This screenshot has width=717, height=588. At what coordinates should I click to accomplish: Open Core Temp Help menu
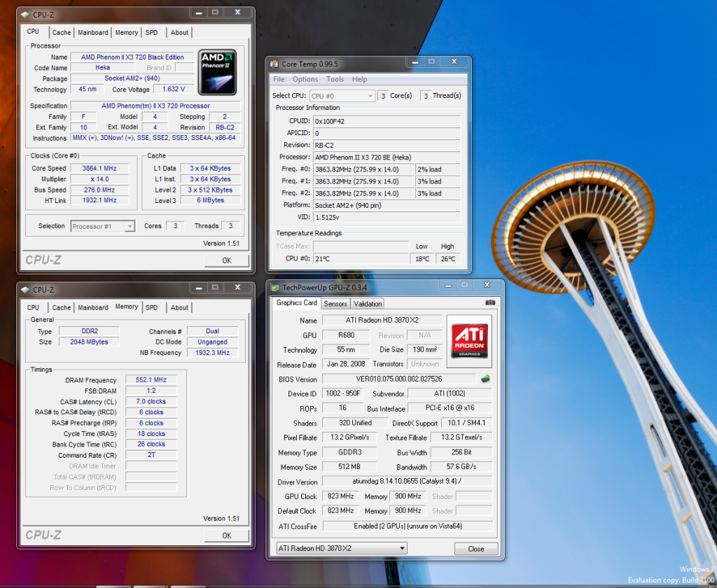(x=359, y=79)
